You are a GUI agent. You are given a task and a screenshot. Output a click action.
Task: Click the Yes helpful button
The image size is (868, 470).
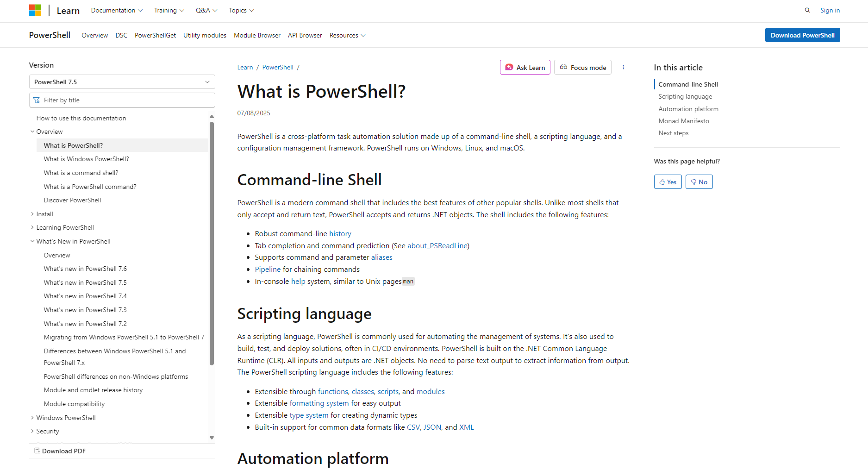pos(668,182)
